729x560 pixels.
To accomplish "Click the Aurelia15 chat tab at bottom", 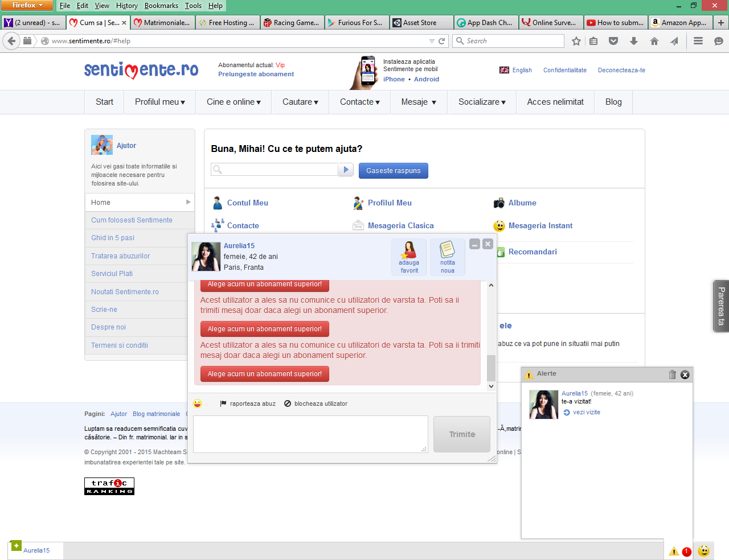I will [x=36, y=551].
